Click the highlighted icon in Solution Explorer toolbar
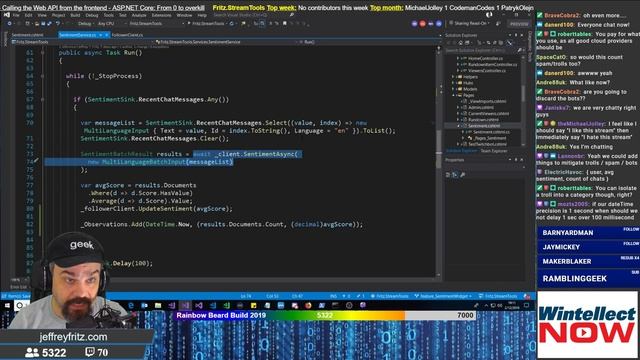The width and height of the screenshot is (640, 360). point(509,42)
